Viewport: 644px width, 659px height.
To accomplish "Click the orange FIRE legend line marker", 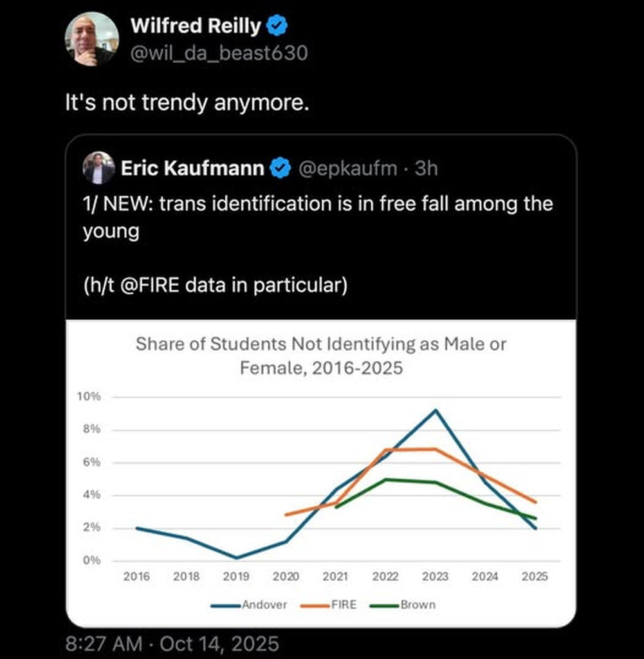I will (317, 605).
